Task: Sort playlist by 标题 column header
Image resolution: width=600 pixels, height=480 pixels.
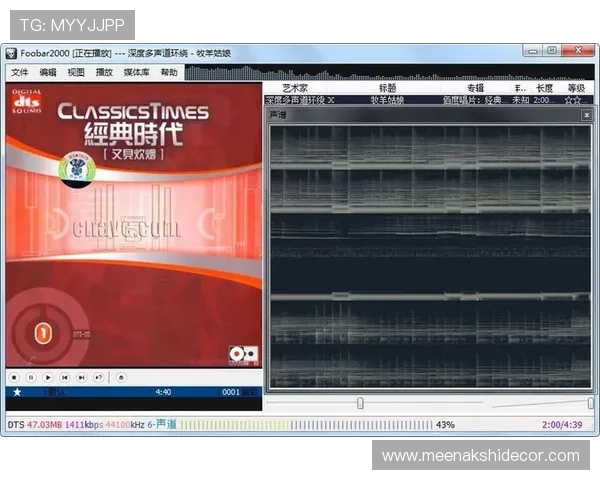Action: [387, 88]
